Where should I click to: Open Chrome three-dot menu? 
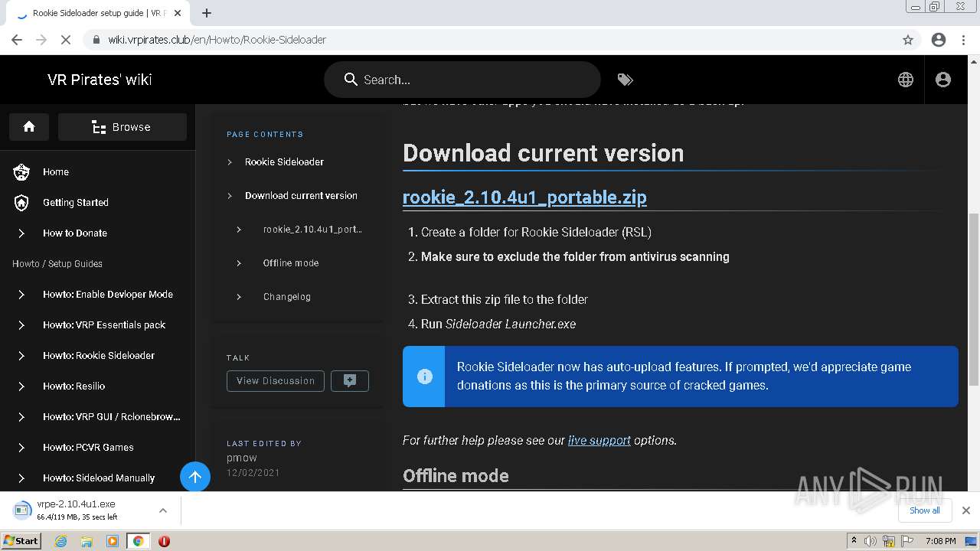coord(963,40)
